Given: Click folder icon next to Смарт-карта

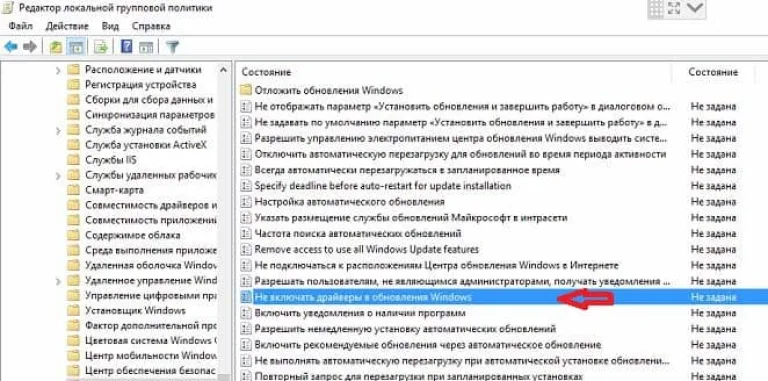Looking at the screenshot, I should coord(73,190).
